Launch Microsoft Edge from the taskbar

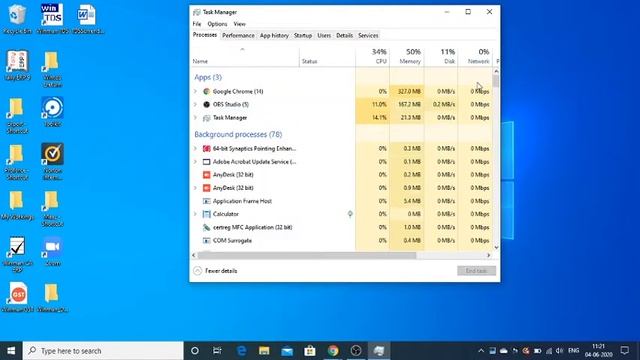(x=241, y=351)
